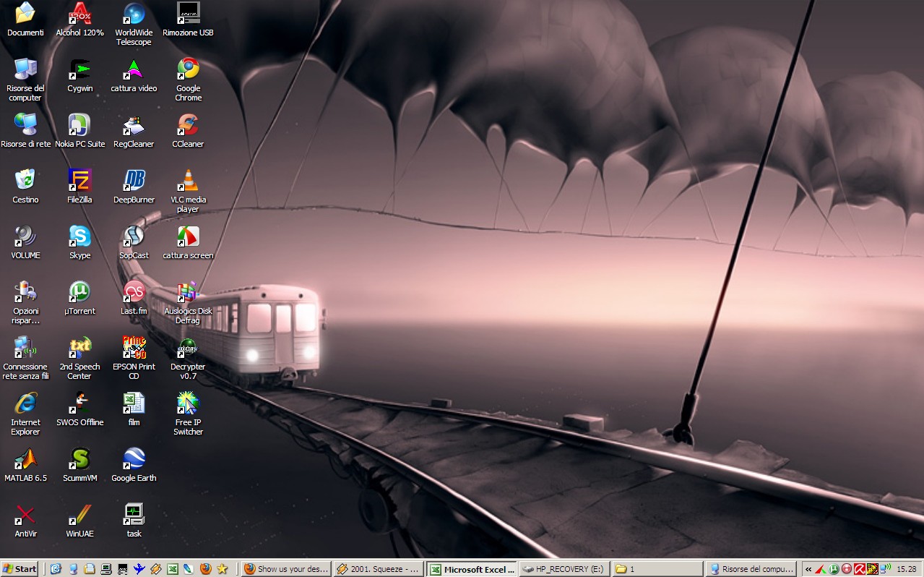Select the FileZilla desktop shortcut

pos(79,181)
